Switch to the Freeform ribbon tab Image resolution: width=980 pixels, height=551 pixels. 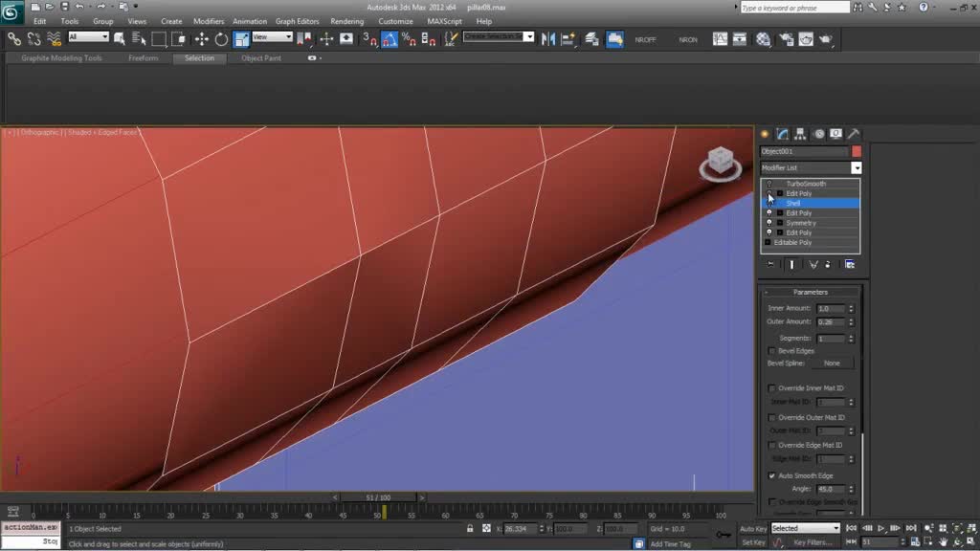point(144,58)
